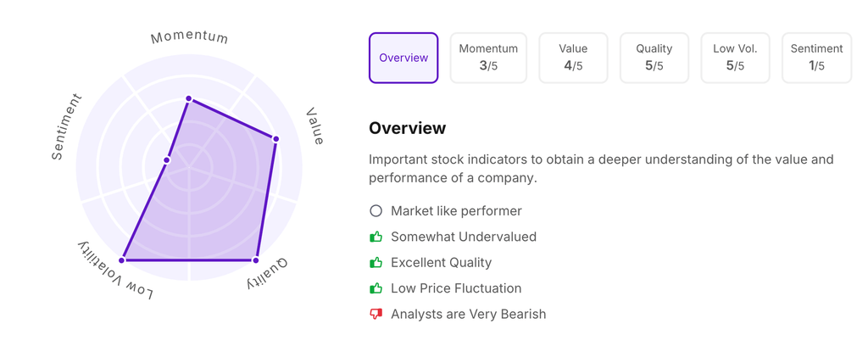Click the Sentiment axis label on chart
Viewport: 868px width, 346px height.
pos(66,126)
